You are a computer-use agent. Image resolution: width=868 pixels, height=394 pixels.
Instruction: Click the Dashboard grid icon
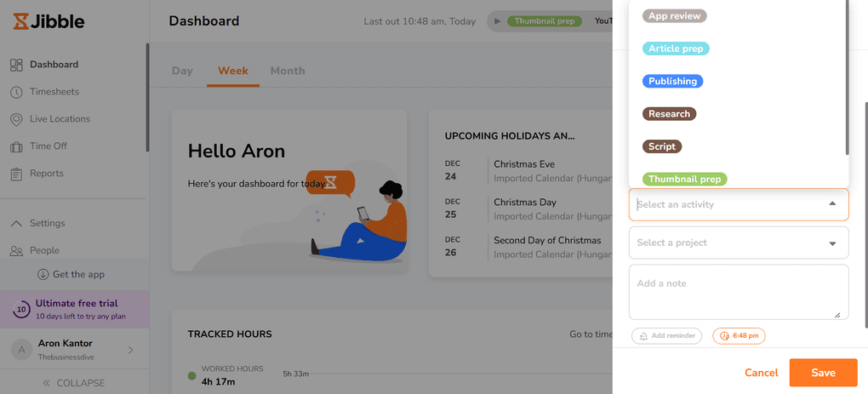[16, 65]
